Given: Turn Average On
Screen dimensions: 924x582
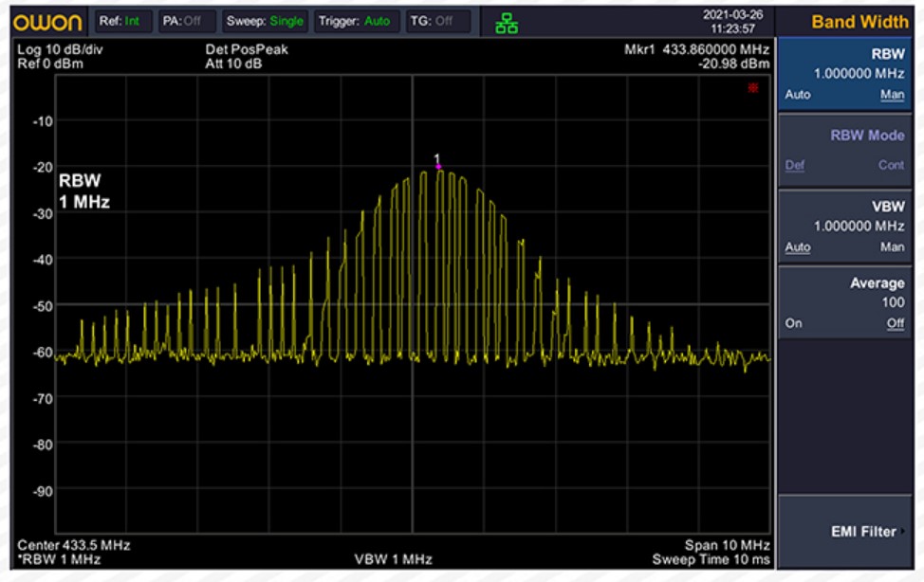Looking at the screenshot, I should pyautogui.click(x=793, y=323).
